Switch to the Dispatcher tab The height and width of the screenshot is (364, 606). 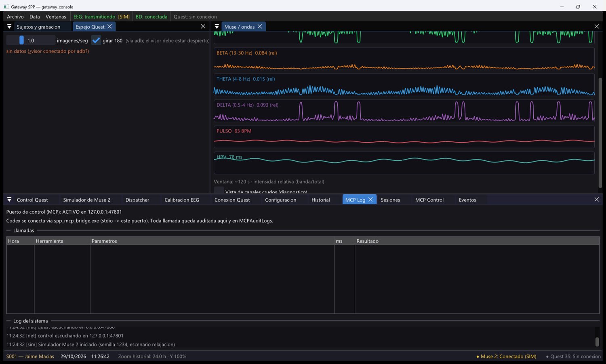point(137,200)
